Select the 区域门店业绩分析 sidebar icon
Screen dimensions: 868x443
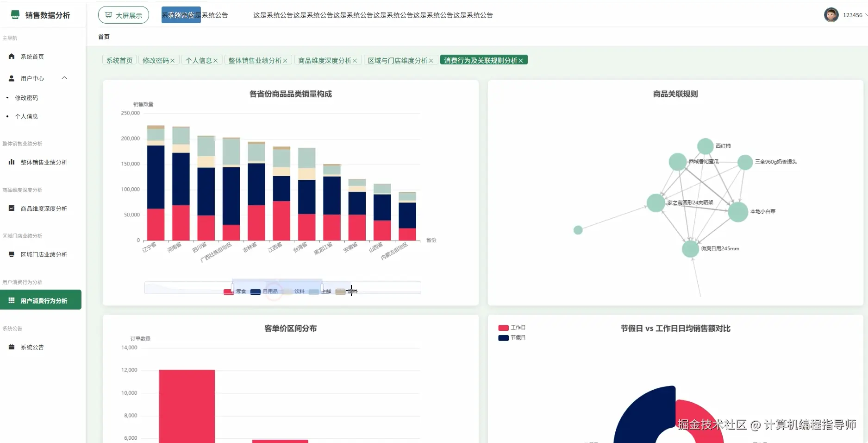coord(11,254)
